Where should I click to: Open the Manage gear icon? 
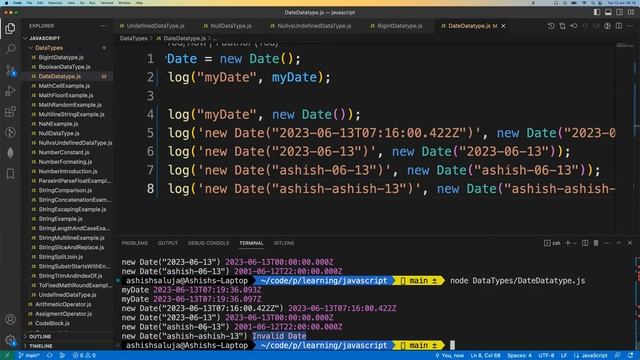pyautogui.click(x=10, y=340)
